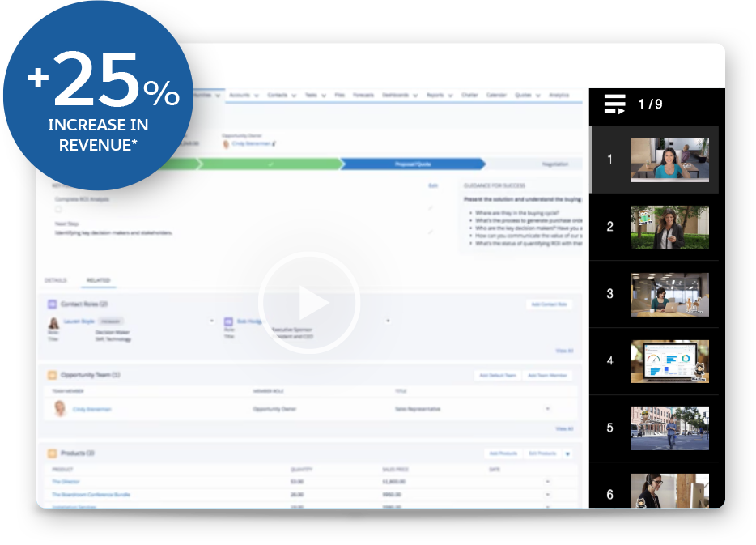The height and width of the screenshot is (545, 756).
Task: Click the pencil icon beside Next Step
Action: point(430,232)
